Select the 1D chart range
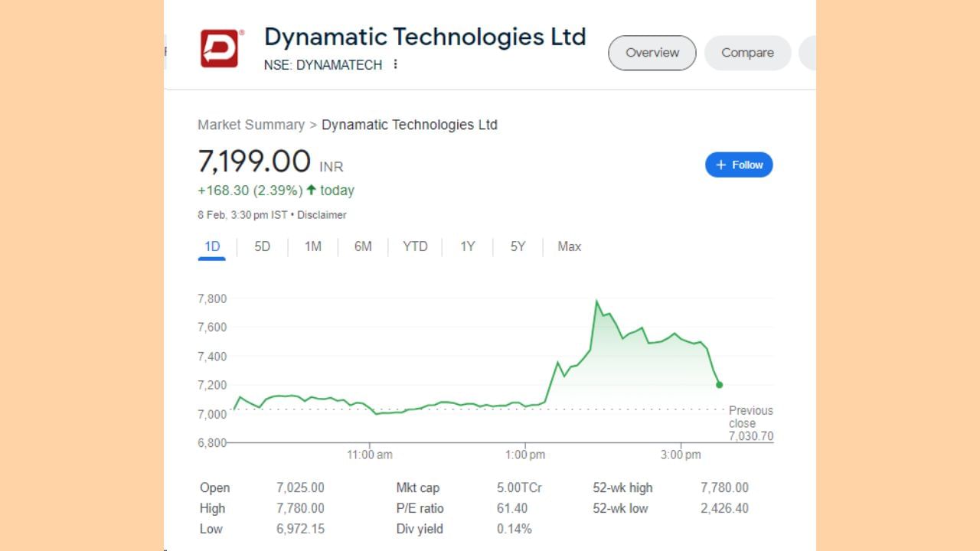The height and width of the screenshot is (551, 980). point(212,246)
